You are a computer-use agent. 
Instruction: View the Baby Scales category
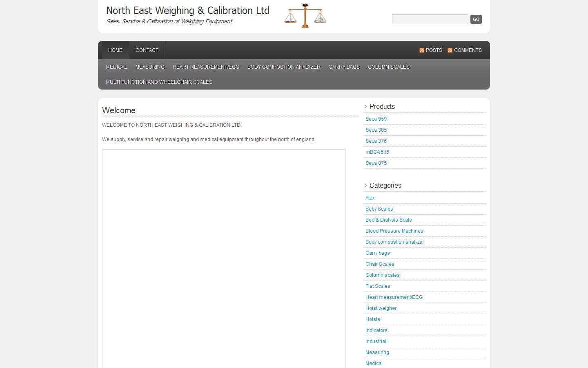(x=379, y=209)
